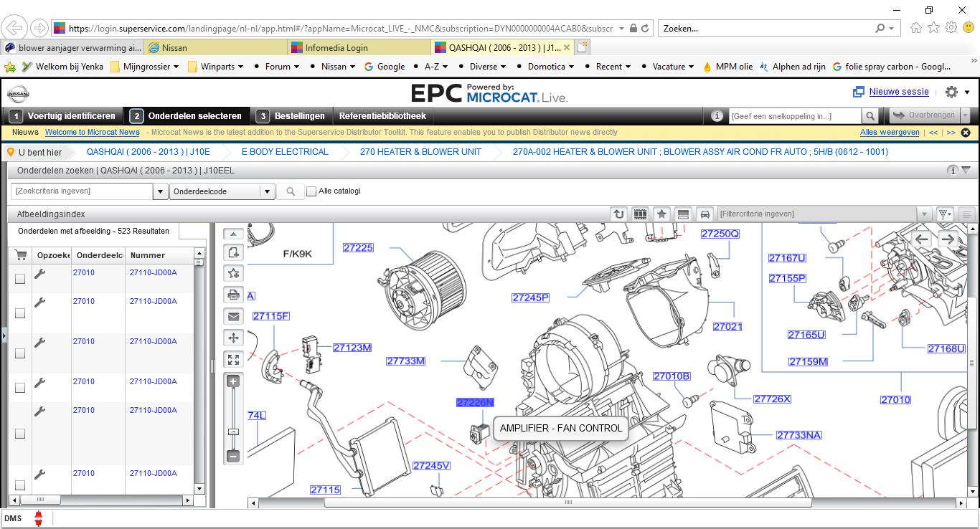
Task: Click the add page icon in the diagram toolbar
Action: click(x=233, y=252)
